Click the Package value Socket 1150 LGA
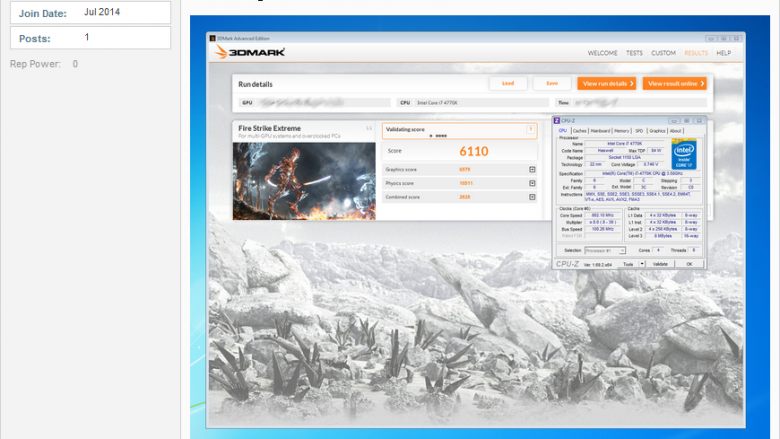Image resolution: width=780 pixels, height=439 pixels. pos(624,158)
